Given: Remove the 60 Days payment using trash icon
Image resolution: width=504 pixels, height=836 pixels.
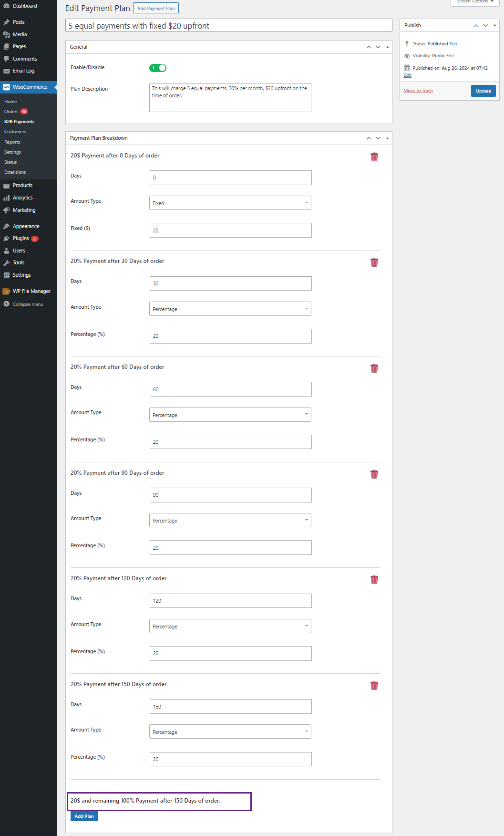Looking at the screenshot, I should [x=374, y=368].
